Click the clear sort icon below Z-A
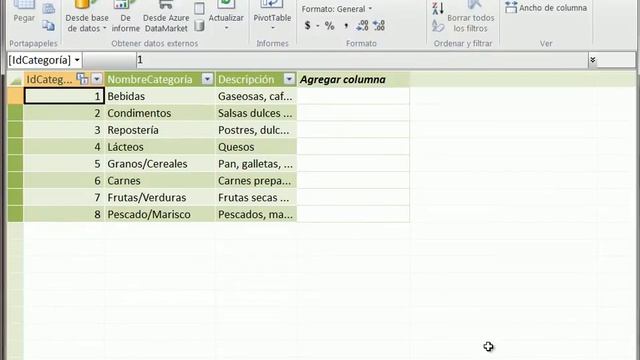The image size is (640, 360). coord(438,26)
